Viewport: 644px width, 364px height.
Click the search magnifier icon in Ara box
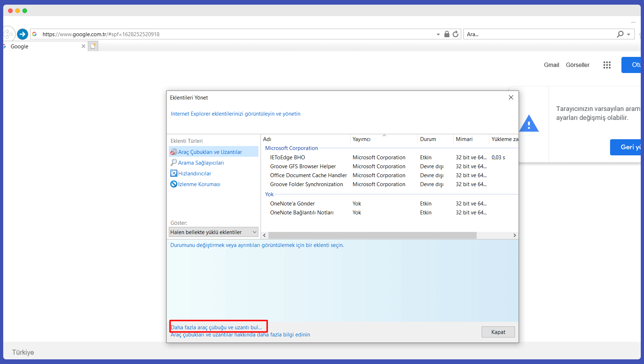(620, 34)
